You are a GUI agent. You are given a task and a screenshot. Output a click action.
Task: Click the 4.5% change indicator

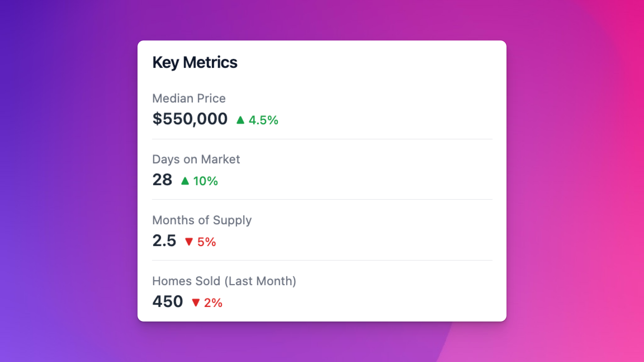(263, 120)
